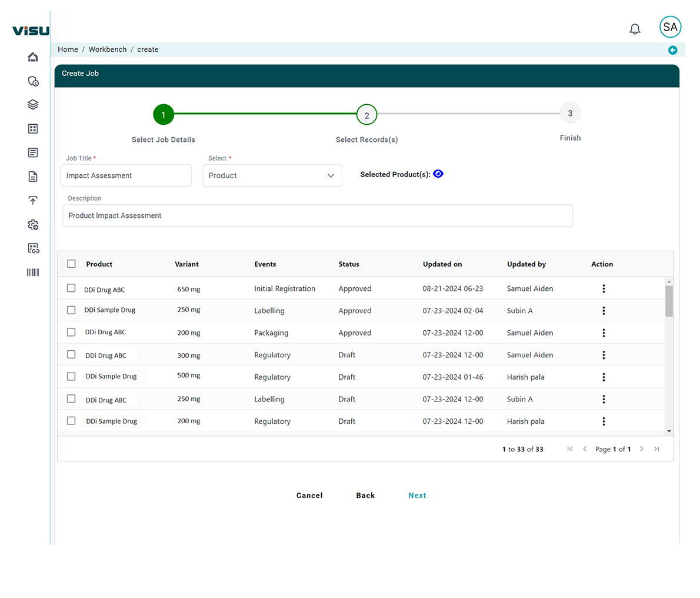The image size is (700, 598).
Task: Click the teal back arrow in breadcrumb bar
Action: coord(672,50)
